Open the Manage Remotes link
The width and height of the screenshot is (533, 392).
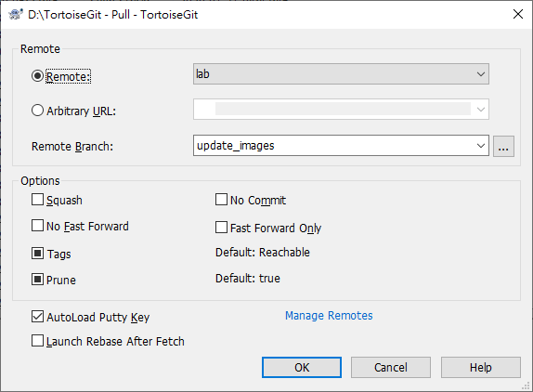pyautogui.click(x=329, y=316)
